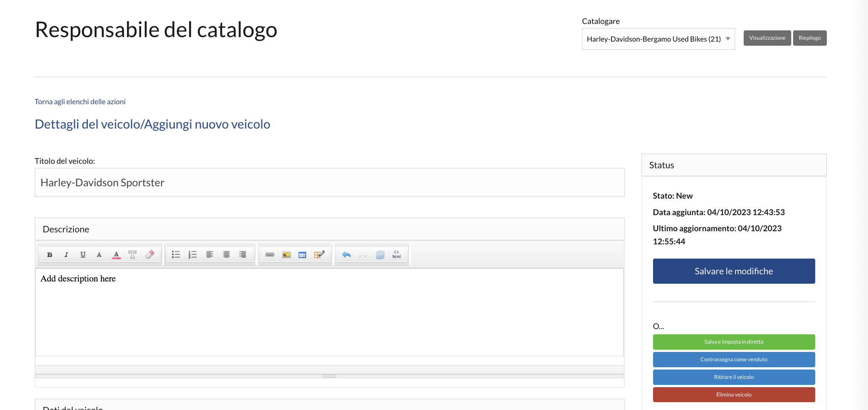Insert an image into the description

click(286, 254)
